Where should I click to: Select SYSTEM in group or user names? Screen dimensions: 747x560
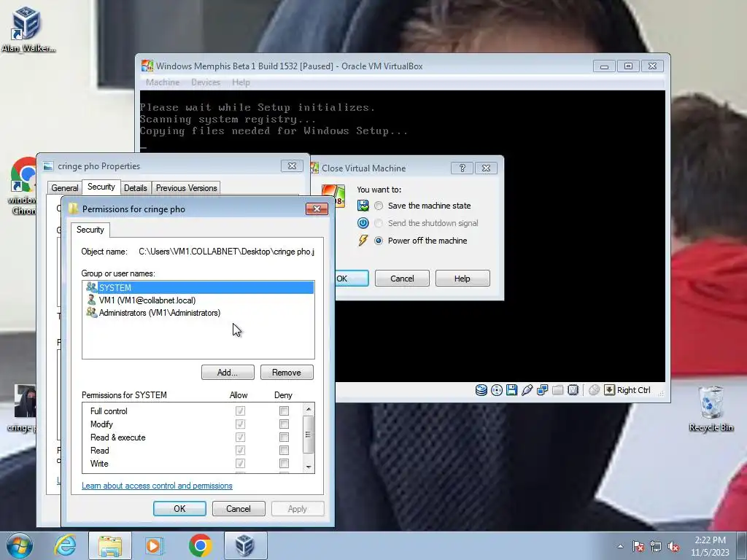pyautogui.click(x=198, y=287)
